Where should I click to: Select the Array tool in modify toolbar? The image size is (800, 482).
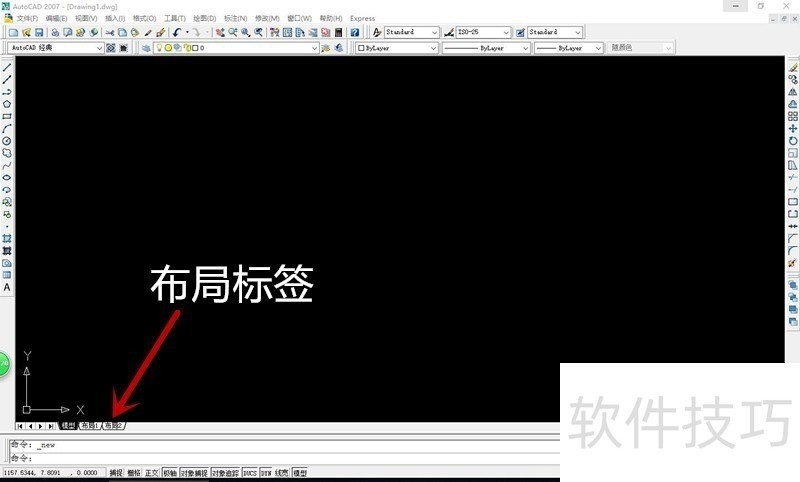(792, 116)
